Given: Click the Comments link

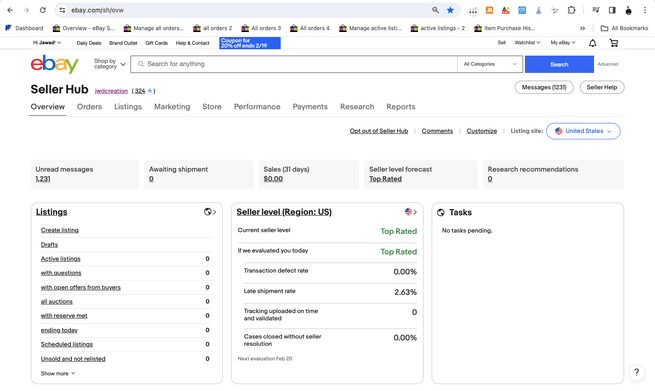Looking at the screenshot, I should click(x=437, y=131).
